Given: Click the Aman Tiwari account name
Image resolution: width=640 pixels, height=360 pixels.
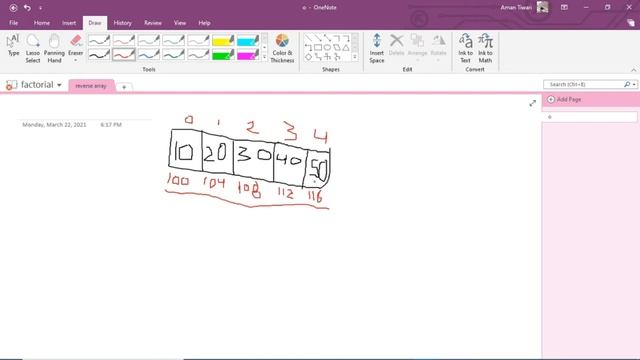Looking at the screenshot, I should coord(516,7).
